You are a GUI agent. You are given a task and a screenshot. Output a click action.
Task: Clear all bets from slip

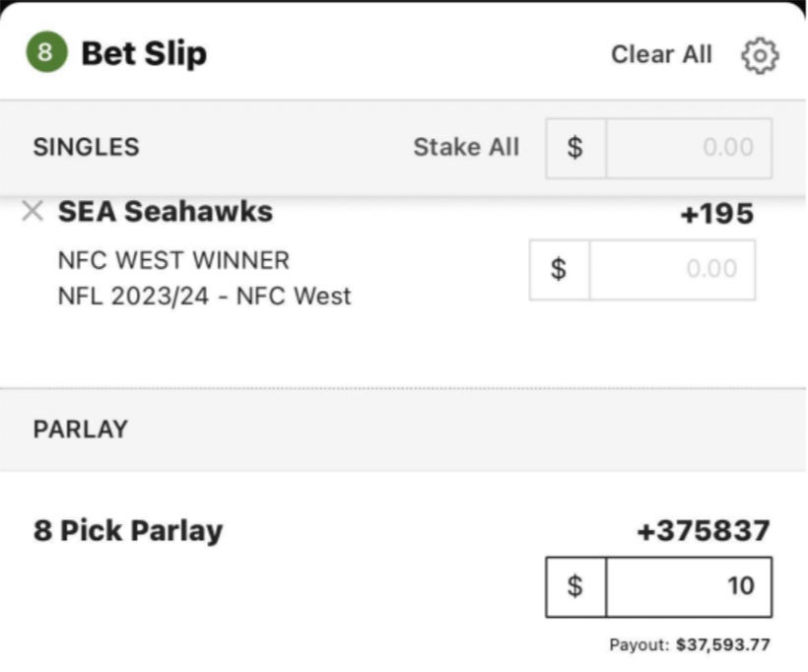[661, 54]
